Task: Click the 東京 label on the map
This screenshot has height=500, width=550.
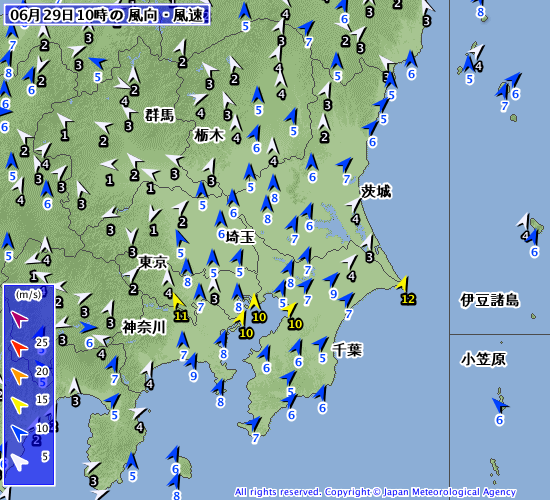Action: (153, 262)
